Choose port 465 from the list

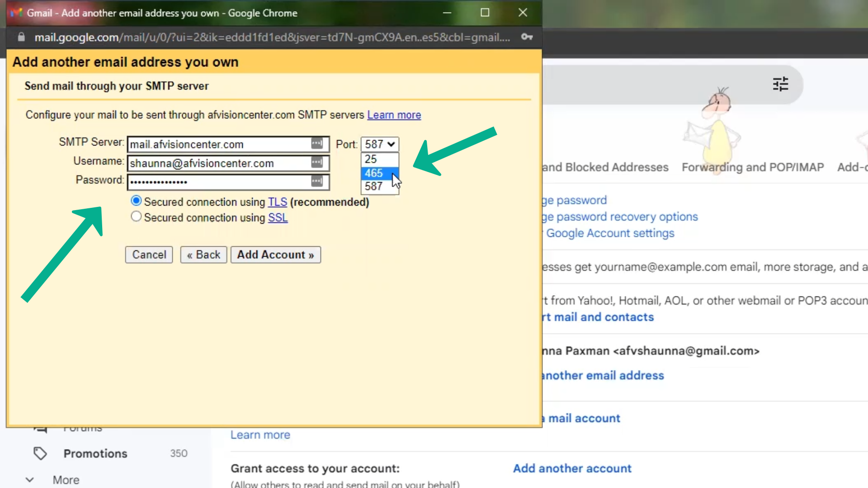[374, 173]
